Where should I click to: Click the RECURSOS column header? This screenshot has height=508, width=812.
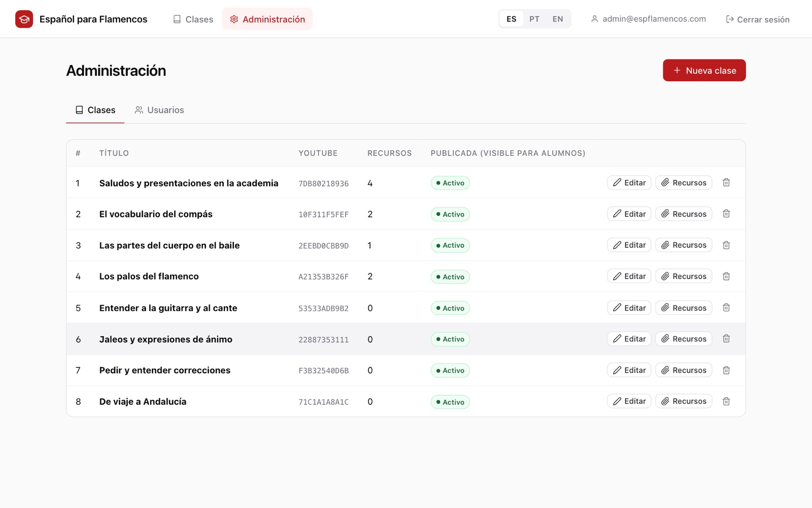390,153
